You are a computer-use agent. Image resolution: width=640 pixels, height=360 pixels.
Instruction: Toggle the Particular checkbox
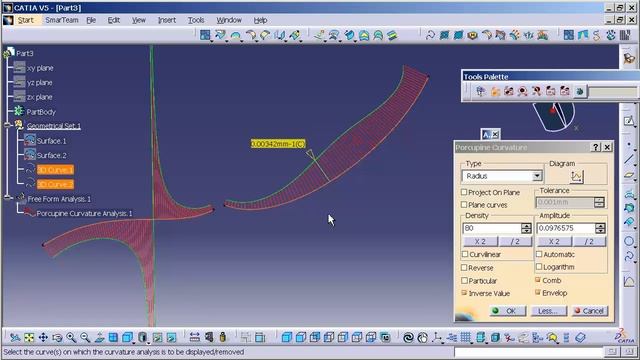click(x=464, y=280)
